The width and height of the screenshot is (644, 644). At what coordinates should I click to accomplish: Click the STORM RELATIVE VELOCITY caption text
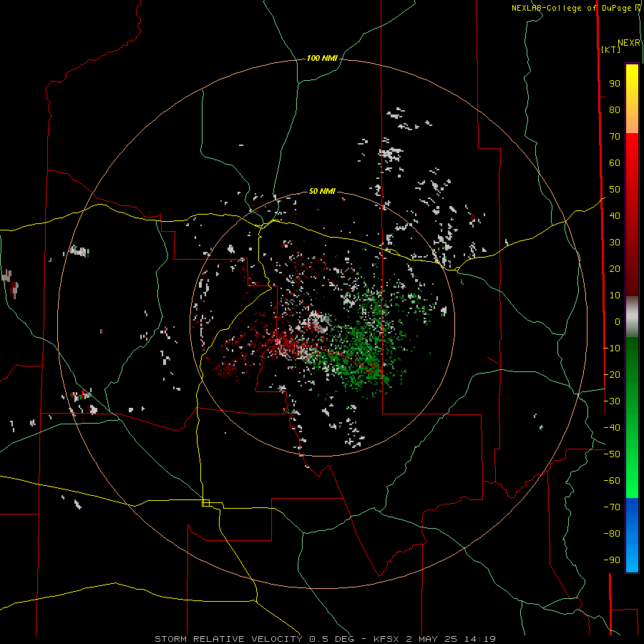coord(229,639)
